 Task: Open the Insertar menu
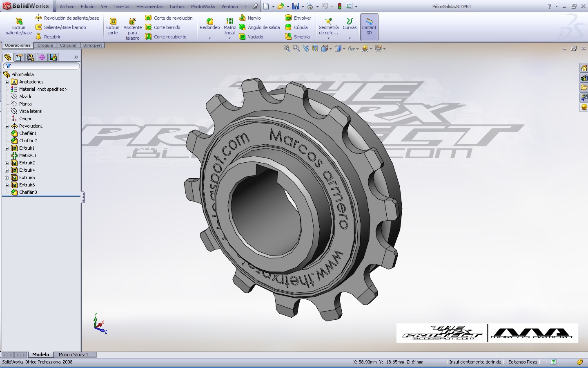pos(122,7)
